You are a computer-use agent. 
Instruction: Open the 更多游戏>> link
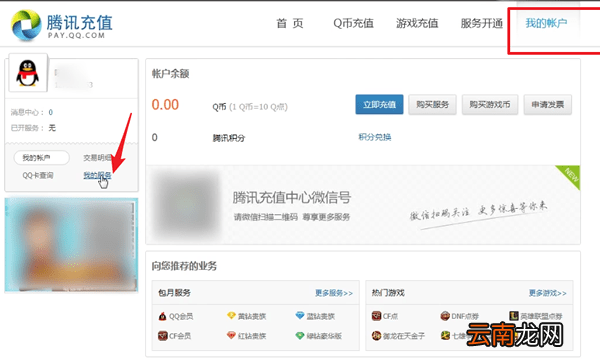coord(548,293)
